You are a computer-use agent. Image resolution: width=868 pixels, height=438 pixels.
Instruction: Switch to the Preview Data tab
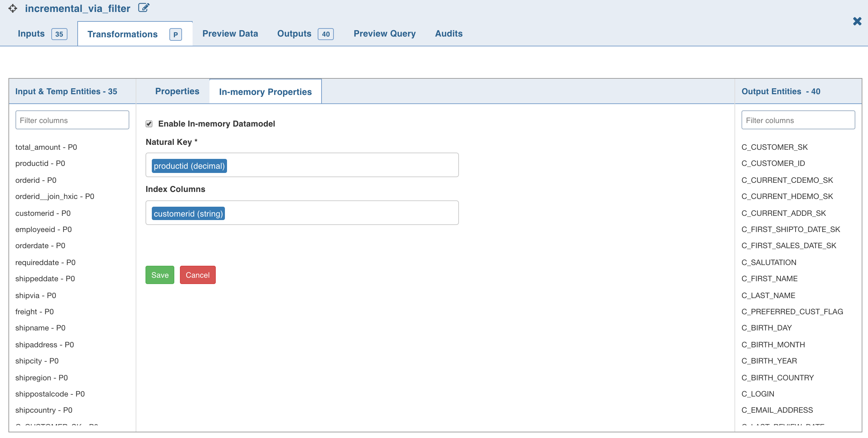(230, 34)
